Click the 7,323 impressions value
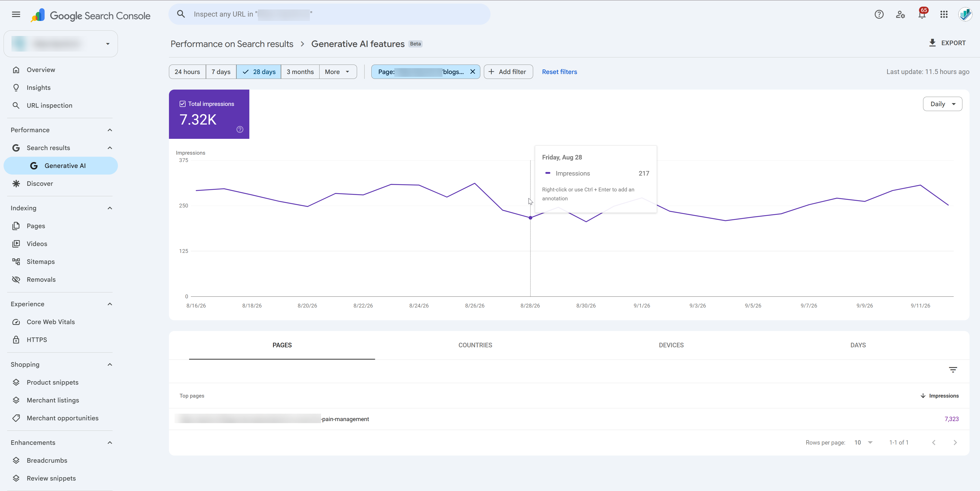This screenshot has height=491, width=980. click(951, 419)
